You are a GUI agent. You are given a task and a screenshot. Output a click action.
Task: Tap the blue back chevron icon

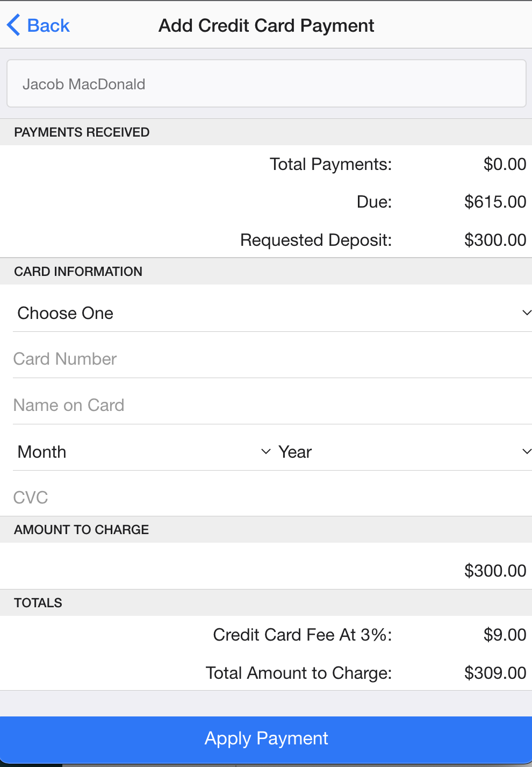click(13, 25)
